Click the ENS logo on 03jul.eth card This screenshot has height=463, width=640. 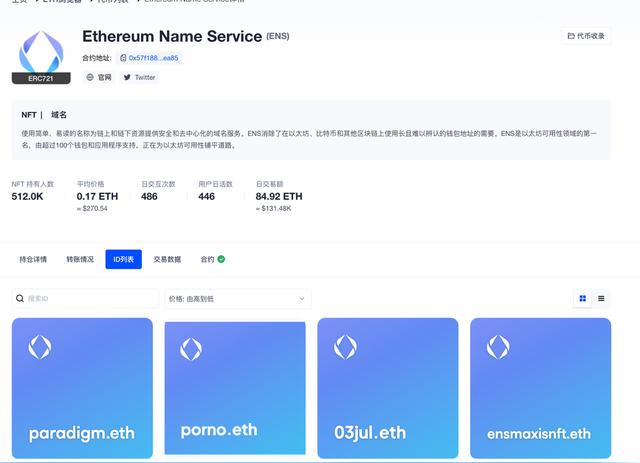tap(345, 347)
